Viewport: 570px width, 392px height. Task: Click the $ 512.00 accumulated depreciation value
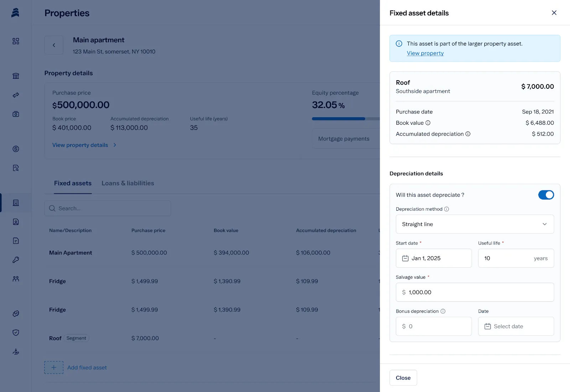[x=543, y=134]
